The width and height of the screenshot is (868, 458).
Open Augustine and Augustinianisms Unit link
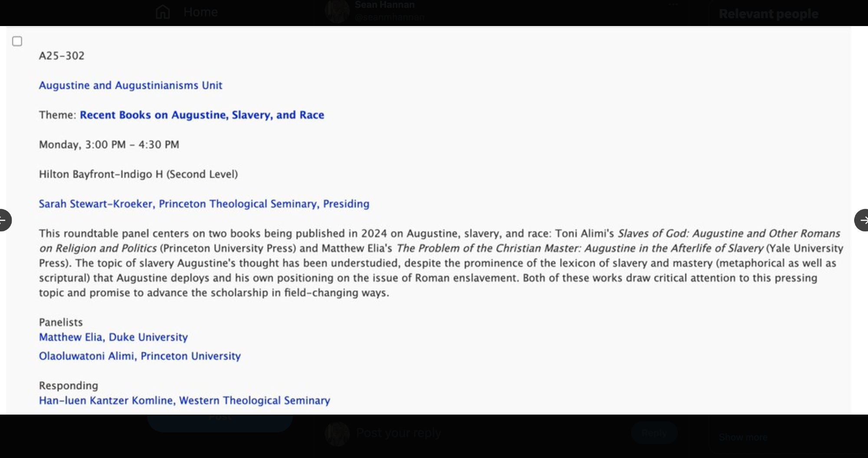click(131, 86)
